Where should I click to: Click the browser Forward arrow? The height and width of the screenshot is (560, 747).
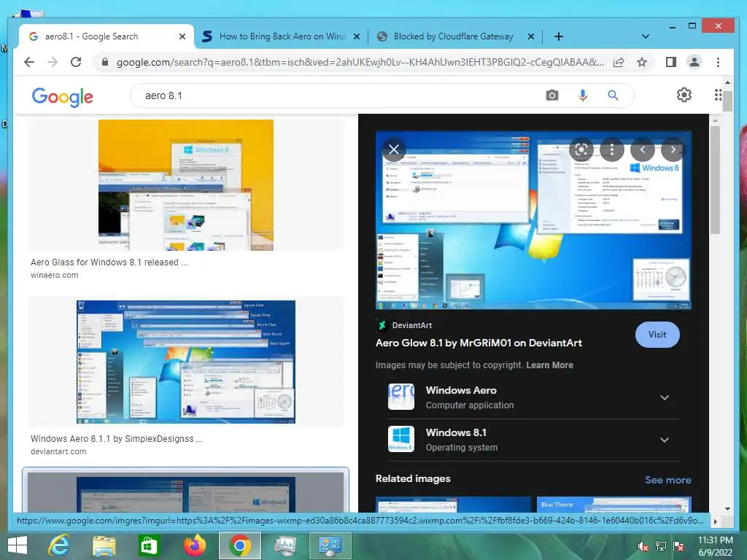point(53,62)
